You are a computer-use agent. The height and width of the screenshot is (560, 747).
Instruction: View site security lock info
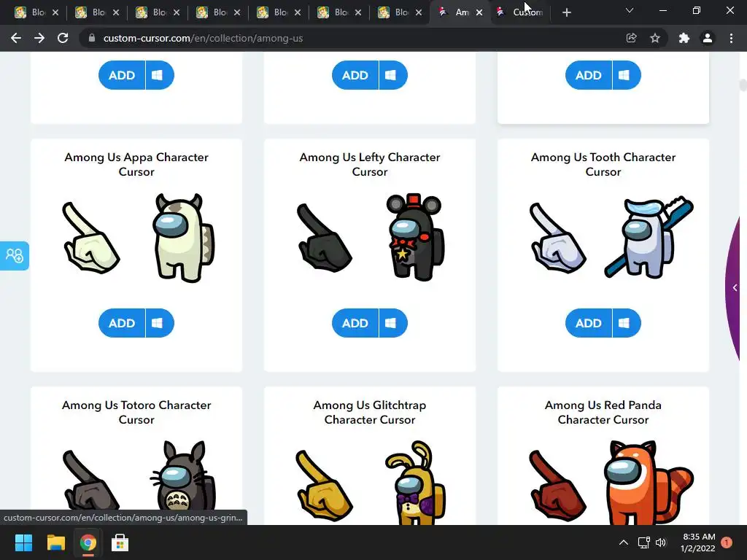pos(92,38)
